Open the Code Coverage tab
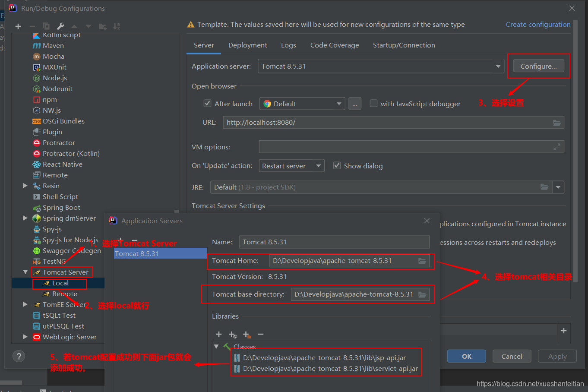Image resolution: width=588 pixels, height=392 pixels. tap(335, 45)
